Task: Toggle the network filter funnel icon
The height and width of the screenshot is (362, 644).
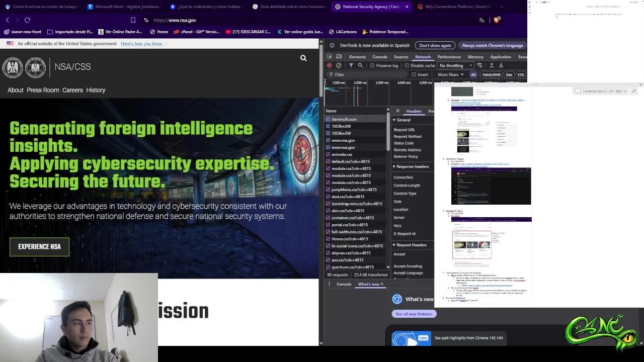Action: pos(351,65)
